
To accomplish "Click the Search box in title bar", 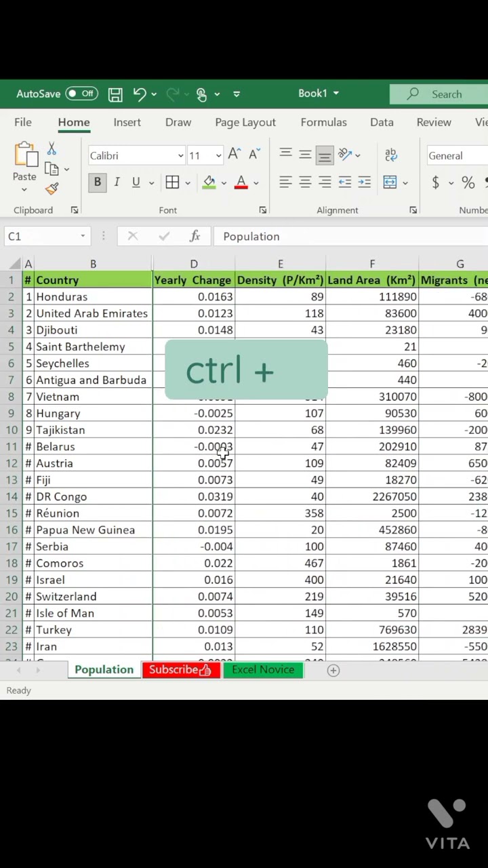I will pos(439,94).
